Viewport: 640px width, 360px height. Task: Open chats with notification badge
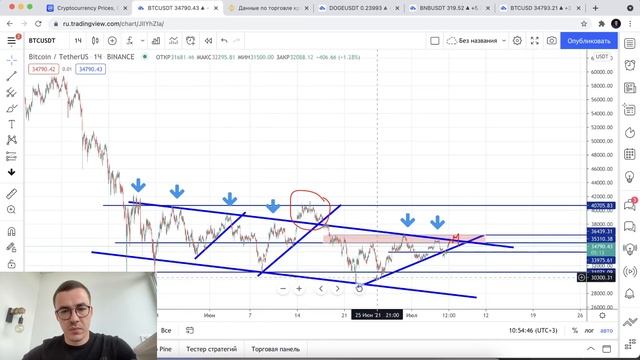(630, 204)
